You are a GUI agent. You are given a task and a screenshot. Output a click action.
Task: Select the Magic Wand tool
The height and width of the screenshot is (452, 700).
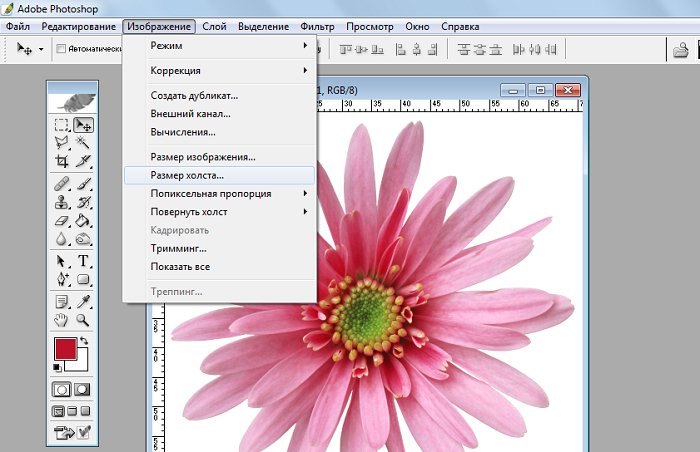(x=83, y=142)
